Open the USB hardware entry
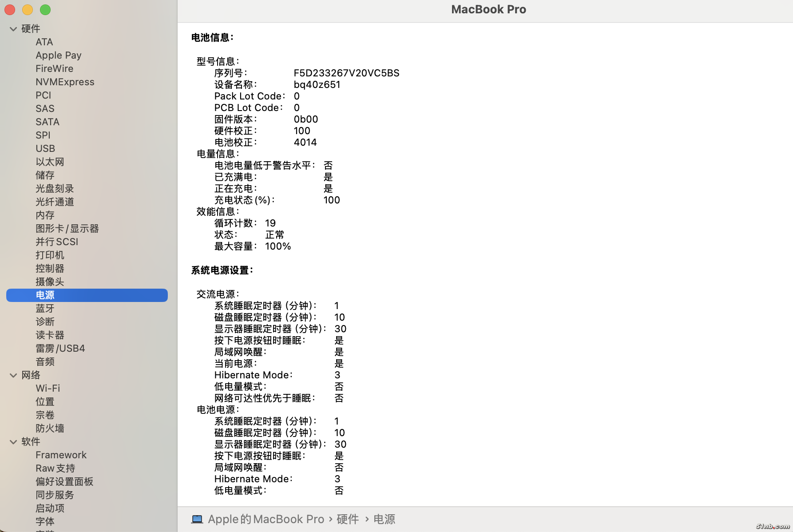This screenshot has height=532, width=793. tap(45, 148)
